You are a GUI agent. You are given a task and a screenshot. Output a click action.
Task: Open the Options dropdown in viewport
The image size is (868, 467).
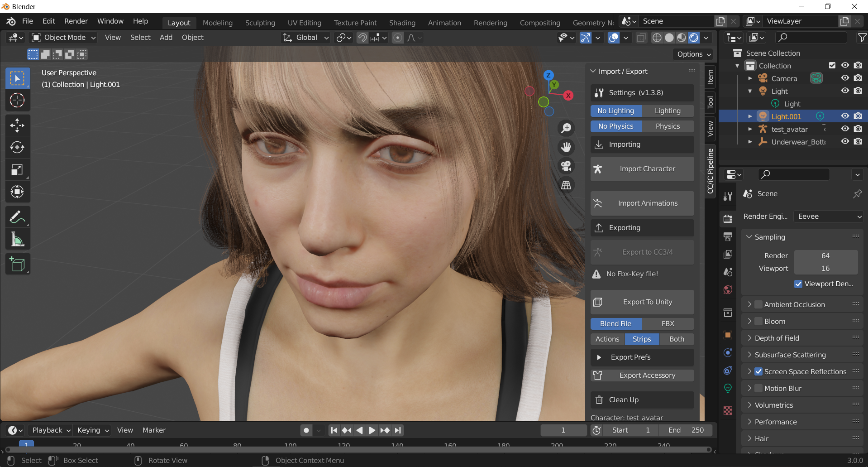(693, 54)
